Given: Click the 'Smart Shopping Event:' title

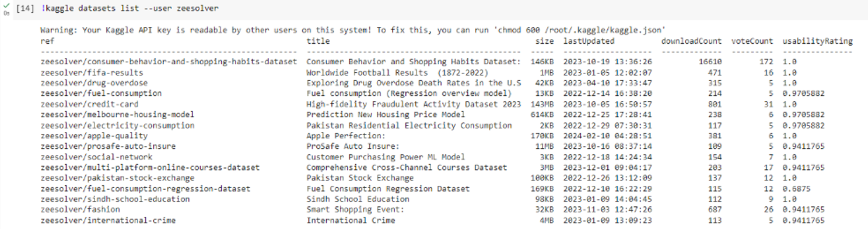Looking at the screenshot, I should click(355, 210).
